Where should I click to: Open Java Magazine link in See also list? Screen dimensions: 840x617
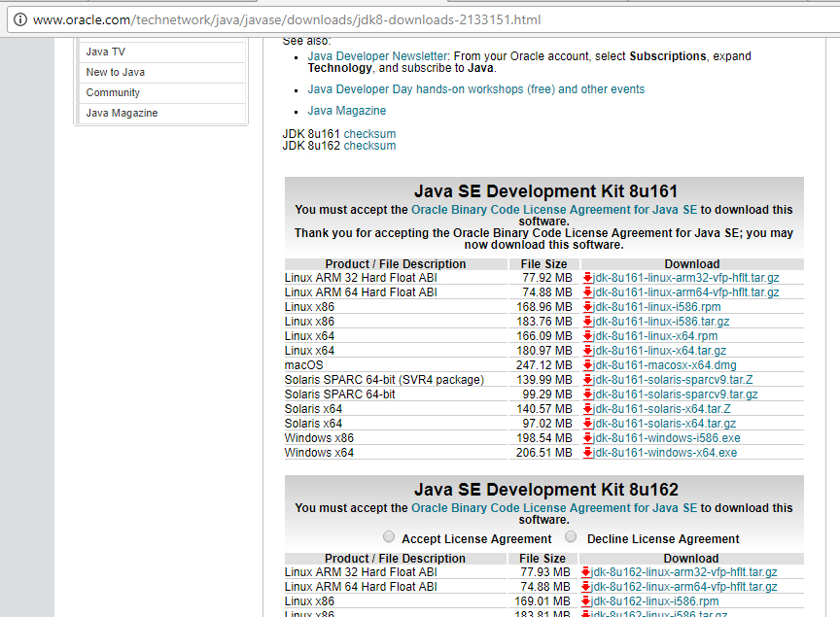coord(347,111)
